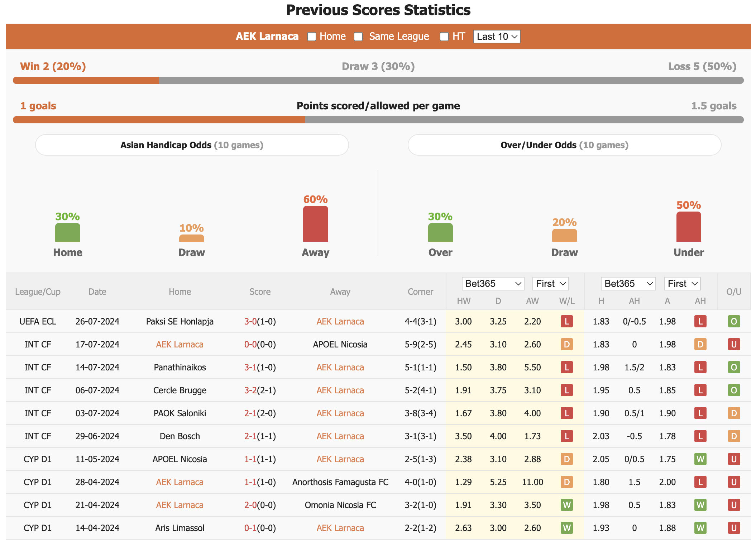
Task: Click the red Away 60% bar
Action: (x=316, y=224)
